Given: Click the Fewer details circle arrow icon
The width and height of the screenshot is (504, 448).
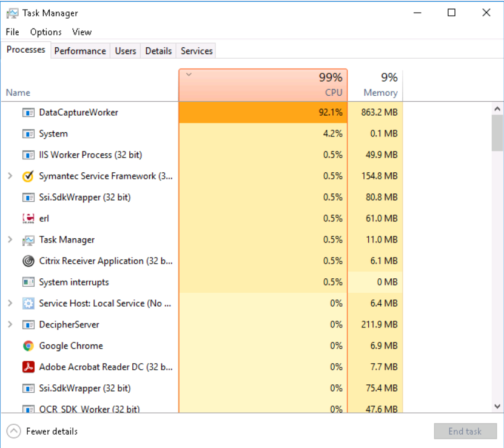Looking at the screenshot, I should (13, 431).
